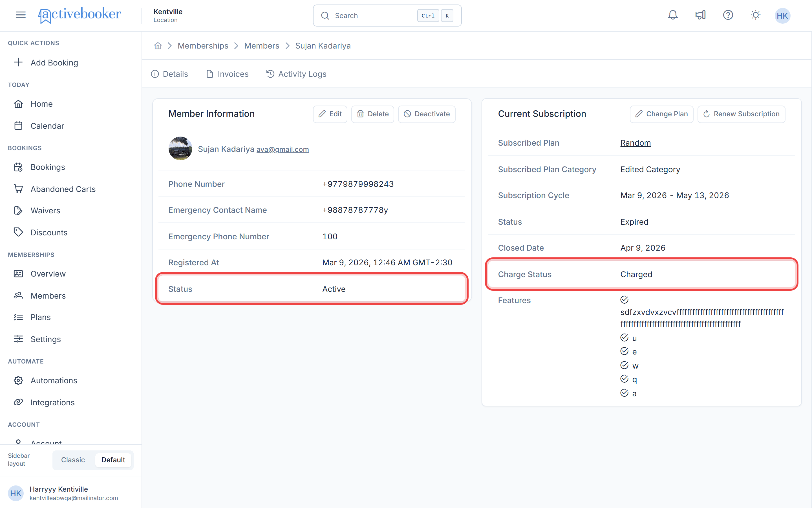The width and height of the screenshot is (812, 508).
Task: Click the Settings sliders icon
Action: [18, 339]
